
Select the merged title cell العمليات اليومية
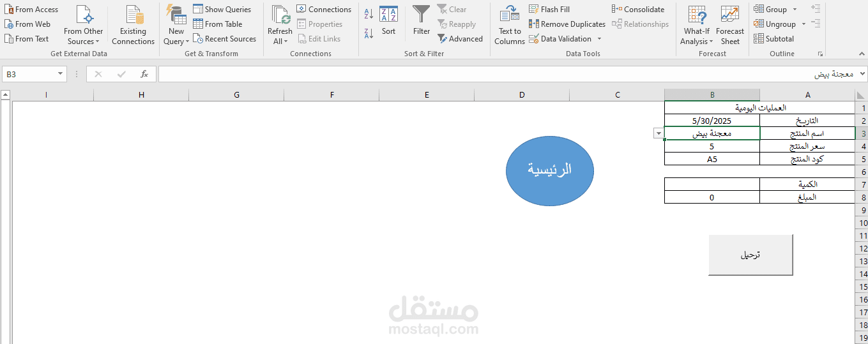[x=759, y=108]
